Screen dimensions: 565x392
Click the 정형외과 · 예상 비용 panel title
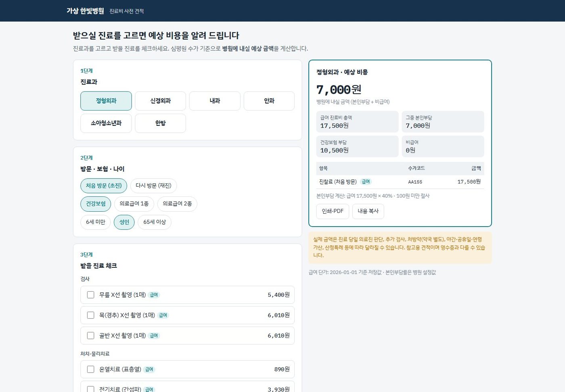point(342,72)
